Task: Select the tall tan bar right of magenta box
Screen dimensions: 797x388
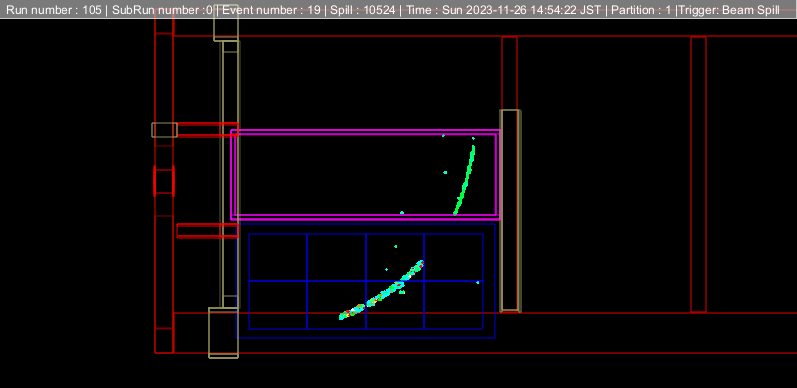Action: pos(510,211)
